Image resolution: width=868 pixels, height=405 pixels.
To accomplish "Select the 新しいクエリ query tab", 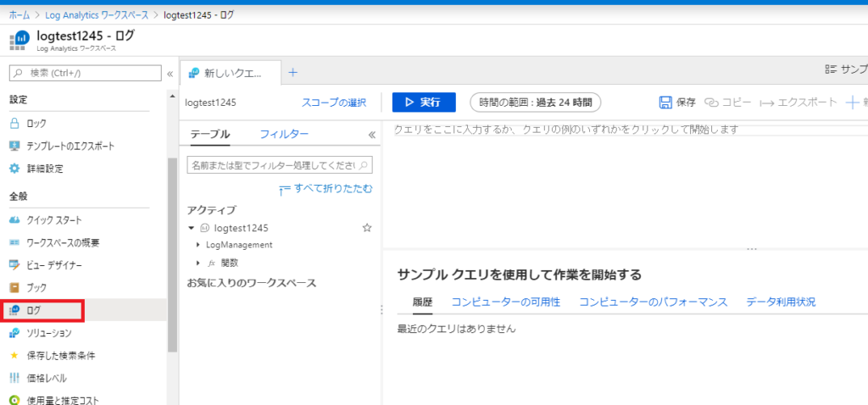I will pyautogui.click(x=231, y=73).
